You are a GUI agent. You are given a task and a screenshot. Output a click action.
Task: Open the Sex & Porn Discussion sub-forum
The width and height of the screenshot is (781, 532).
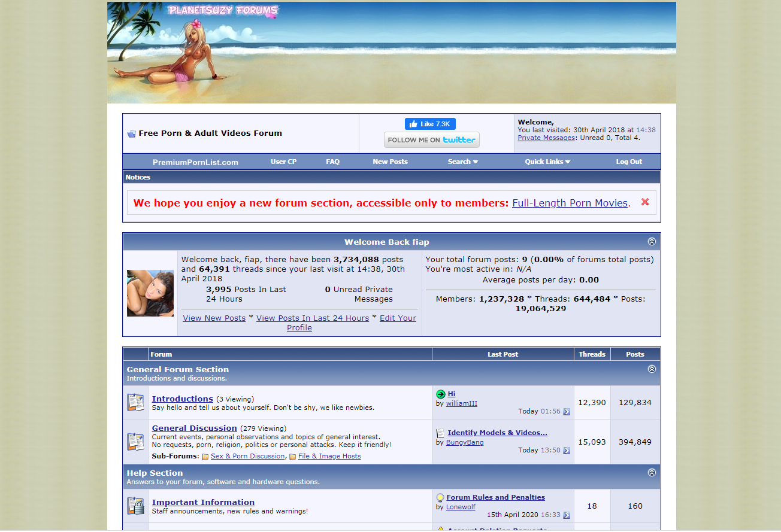coord(248,456)
